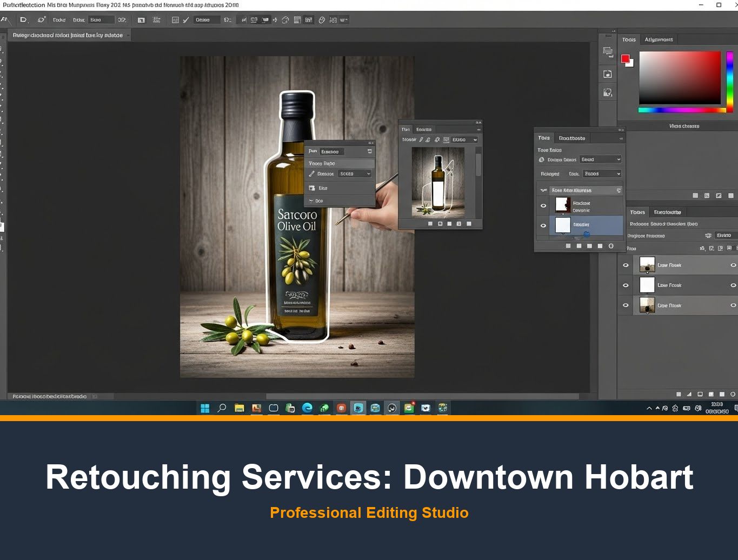Click the Windows Start button

tap(204, 408)
